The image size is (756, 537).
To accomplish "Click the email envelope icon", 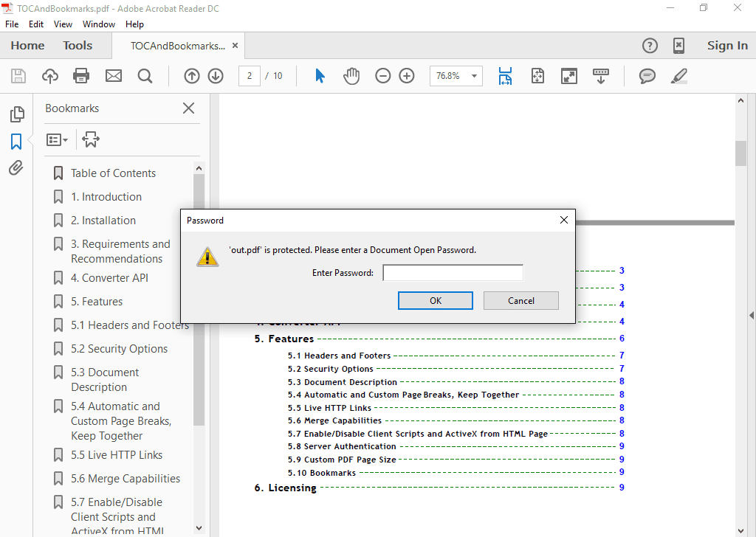I will [113, 76].
